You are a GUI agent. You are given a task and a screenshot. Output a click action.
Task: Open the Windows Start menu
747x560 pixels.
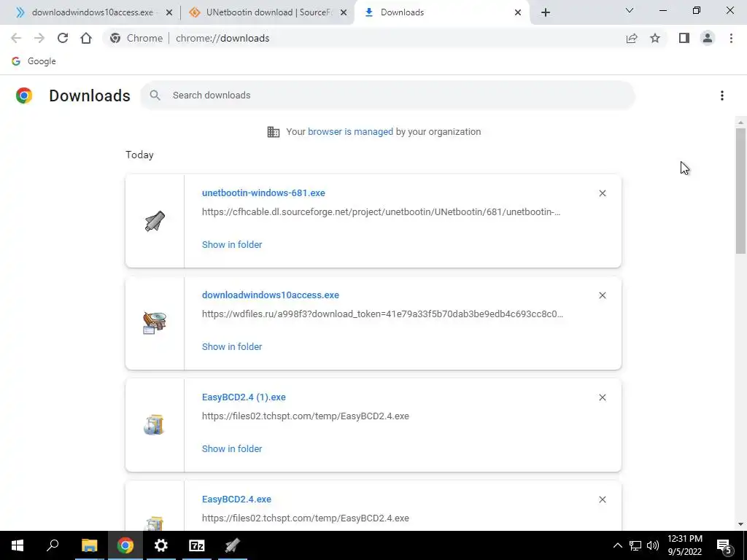pyautogui.click(x=18, y=545)
